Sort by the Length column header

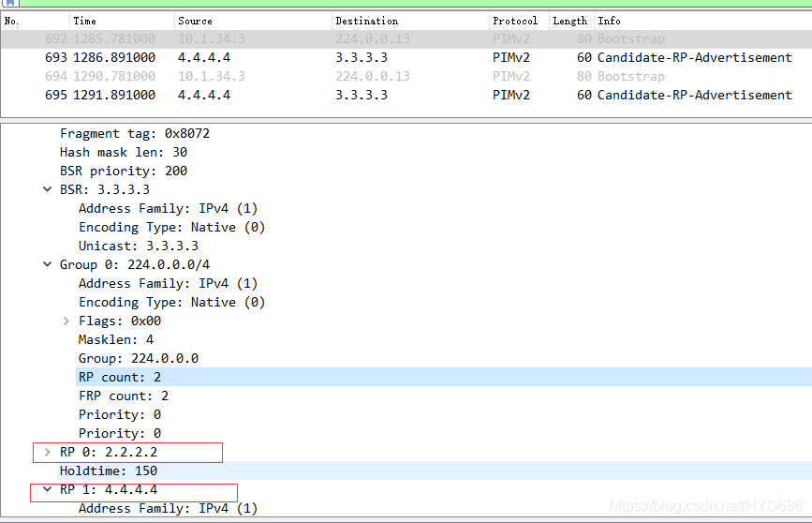pyautogui.click(x=571, y=21)
